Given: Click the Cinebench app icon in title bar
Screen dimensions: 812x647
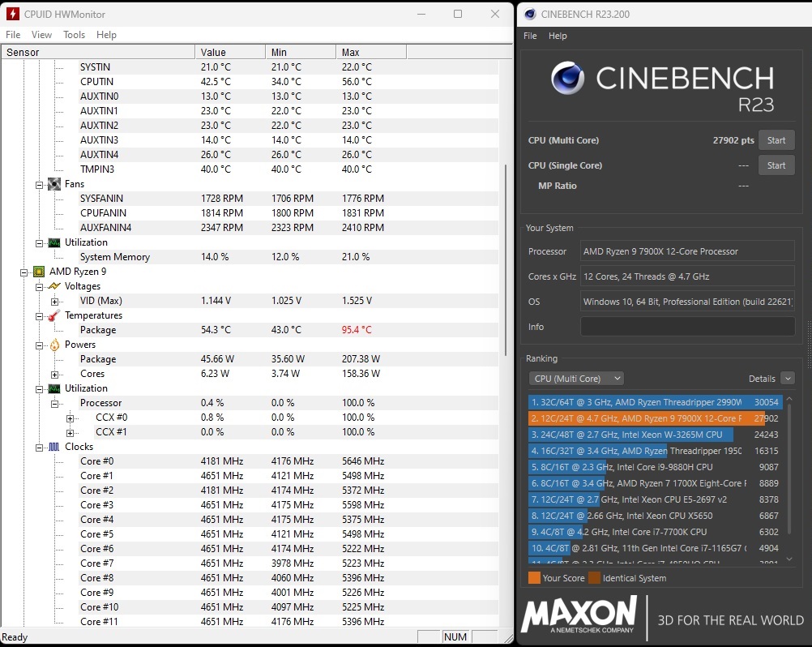Looking at the screenshot, I should 530,14.
